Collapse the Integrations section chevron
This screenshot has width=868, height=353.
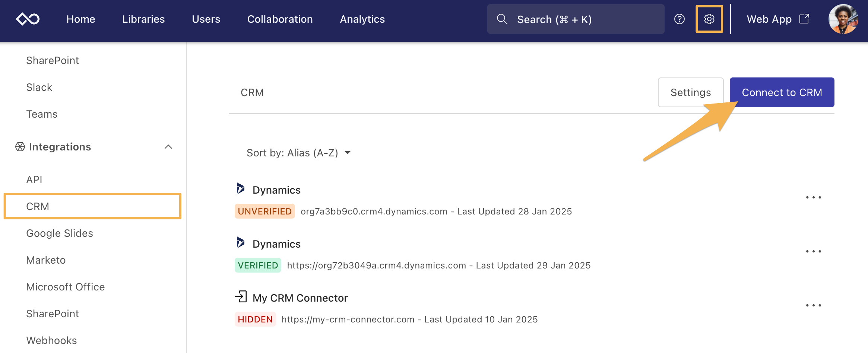(168, 147)
